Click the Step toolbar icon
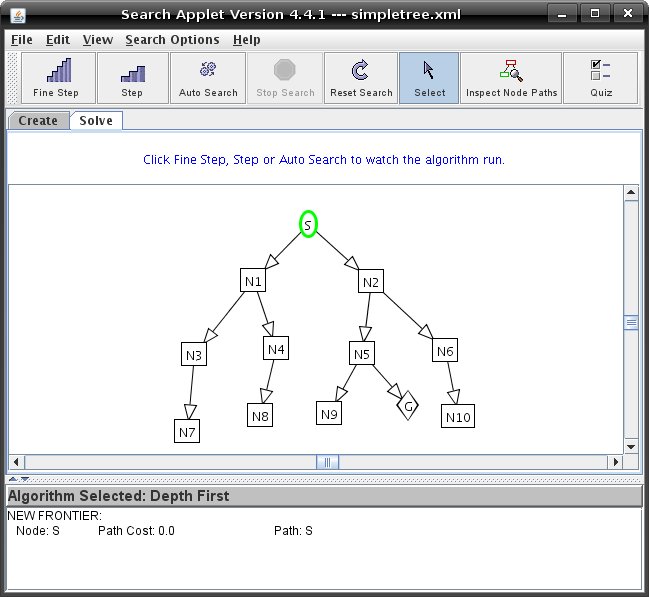The height and width of the screenshot is (597, 649). coord(132,78)
